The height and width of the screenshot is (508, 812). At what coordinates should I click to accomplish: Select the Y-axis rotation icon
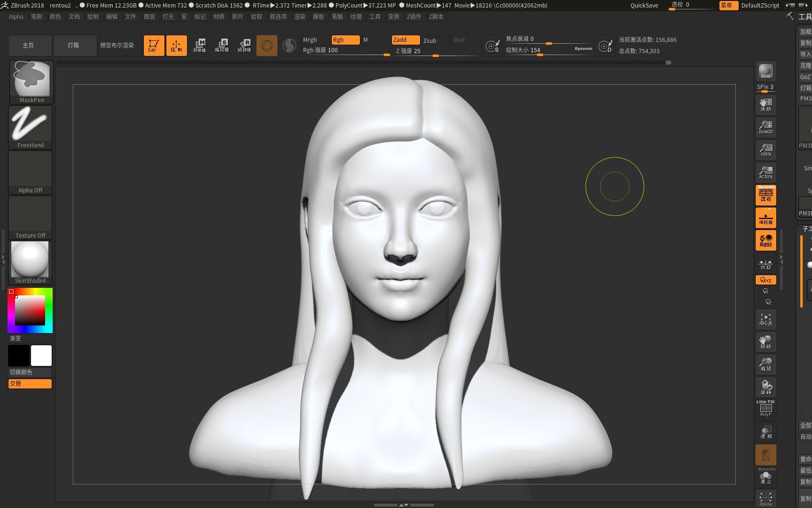point(765,291)
